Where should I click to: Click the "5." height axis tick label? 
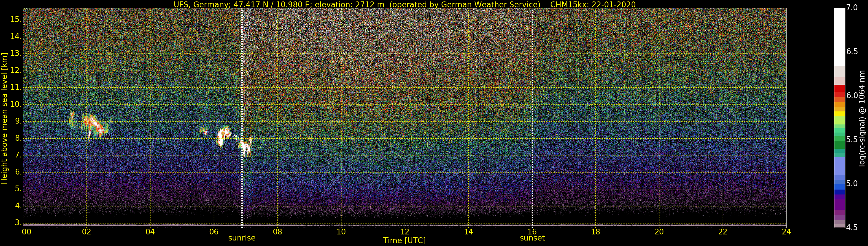tap(18, 189)
